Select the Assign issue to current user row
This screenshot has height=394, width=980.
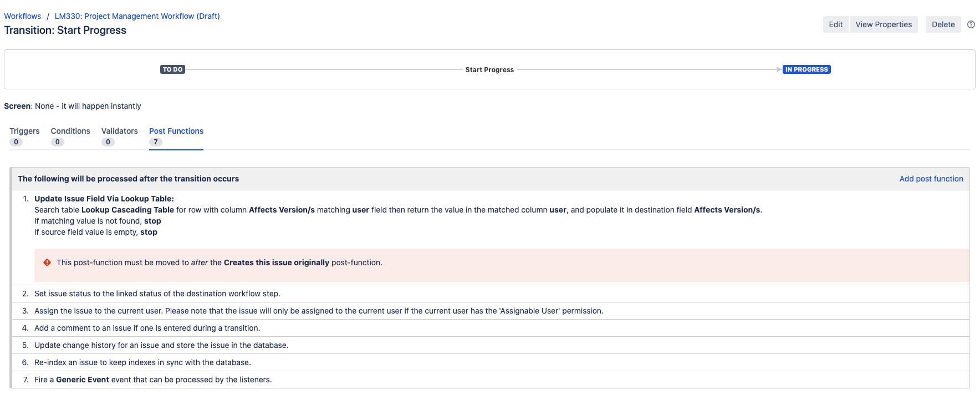pos(318,311)
